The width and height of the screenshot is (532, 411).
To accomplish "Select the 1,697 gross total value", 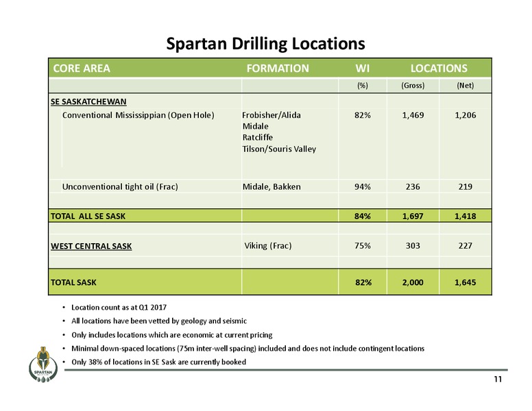I will 413,216.
